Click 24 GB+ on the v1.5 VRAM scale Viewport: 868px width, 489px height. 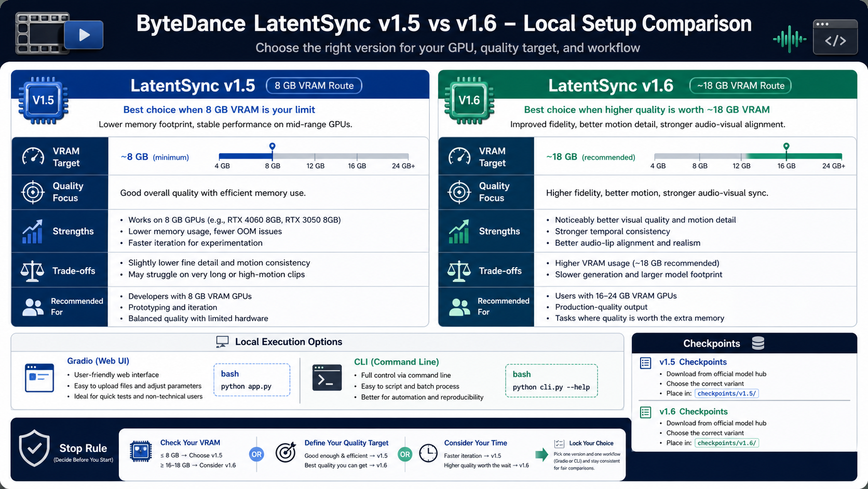coord(403,166)
